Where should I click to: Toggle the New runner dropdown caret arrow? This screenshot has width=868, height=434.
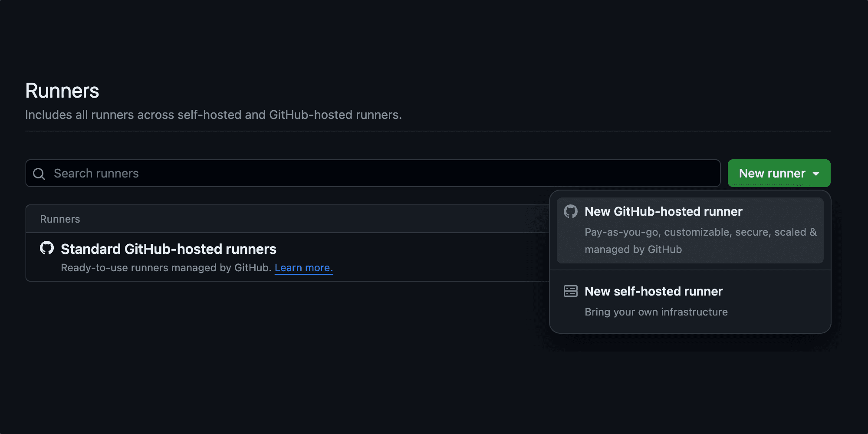(816, 174)
